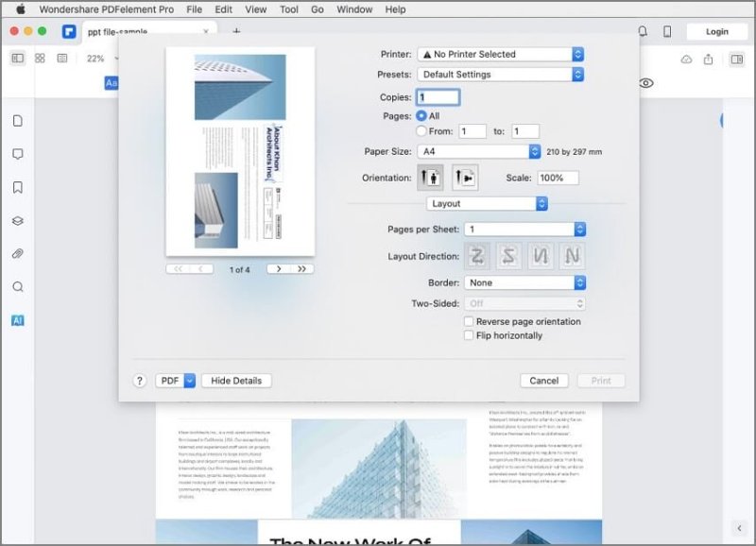Open the AI assistant sidebar icon
This screenshot has width=756, height=546.
pyautogui.click(x=17, y=320)
